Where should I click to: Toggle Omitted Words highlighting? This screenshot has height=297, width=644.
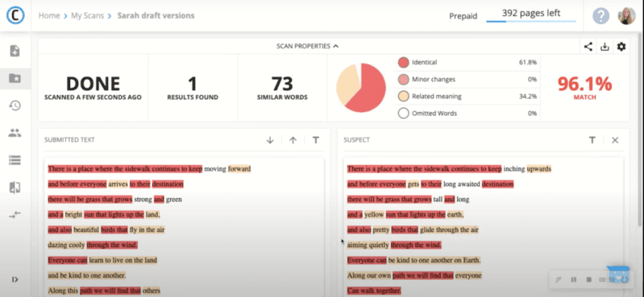coord(403,113)
